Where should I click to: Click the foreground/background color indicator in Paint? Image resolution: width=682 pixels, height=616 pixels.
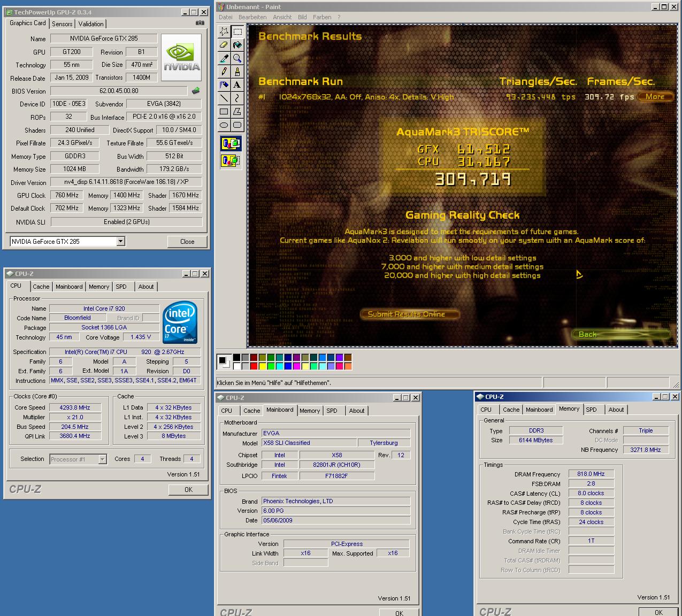(x=224, y=362)
